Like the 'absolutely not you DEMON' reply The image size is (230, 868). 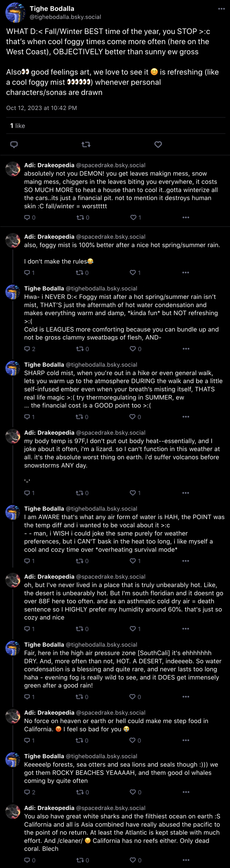pyautogui.click(x=135, y=218)
